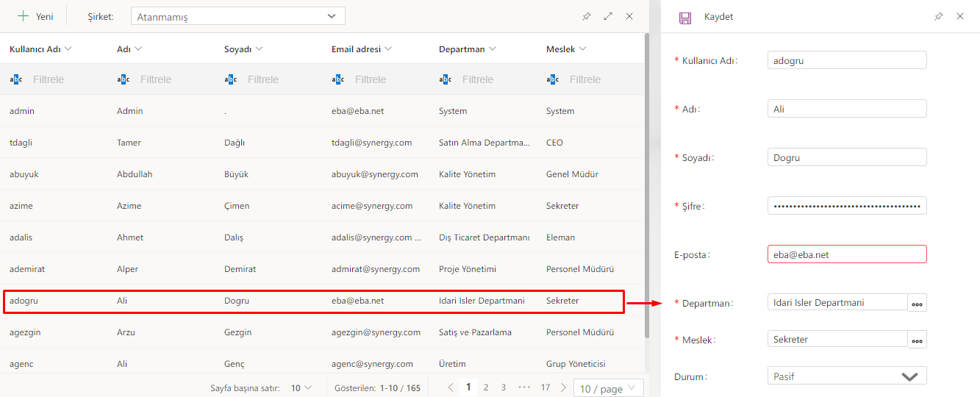Select page 2 in pagination

[486, 387]
